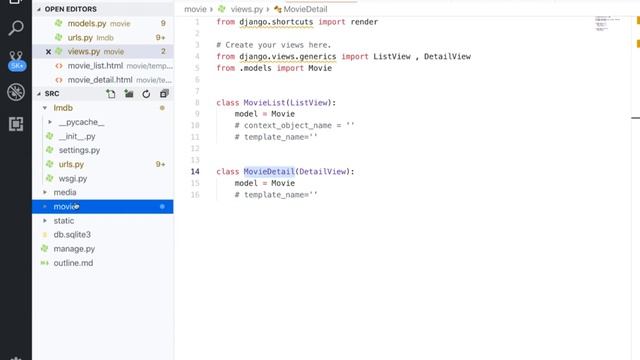The width and height of the screenshot is (640, 360).
Task: Click ".models" on line 5
Action: pos(255,68)
